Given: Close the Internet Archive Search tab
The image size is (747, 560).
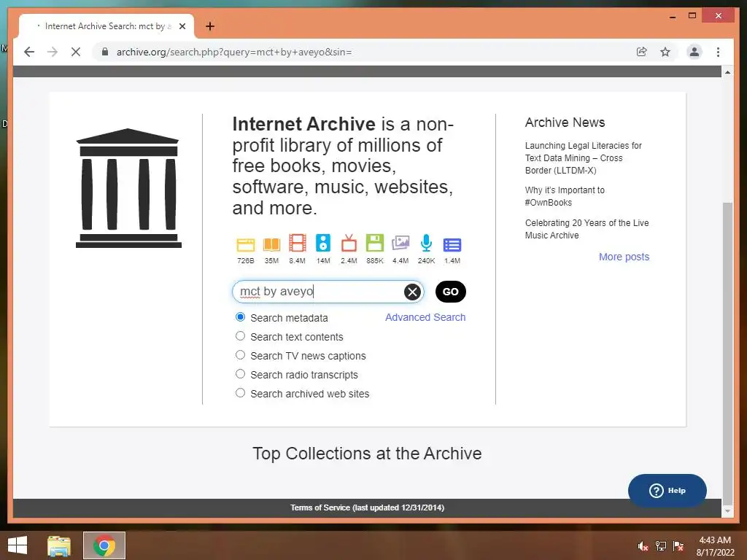Looking at the screenshot, I should (x=182, y=26).
